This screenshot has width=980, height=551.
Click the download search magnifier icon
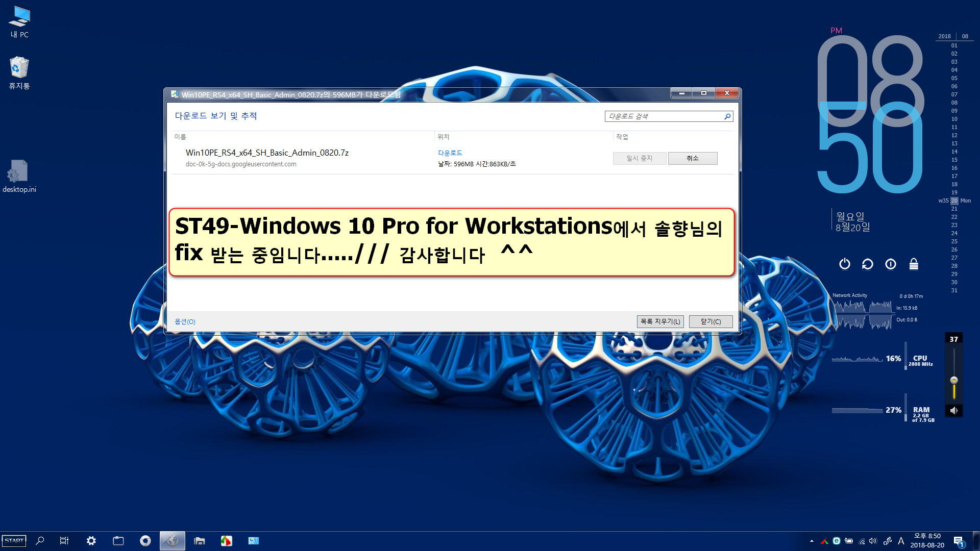(727, 116)
